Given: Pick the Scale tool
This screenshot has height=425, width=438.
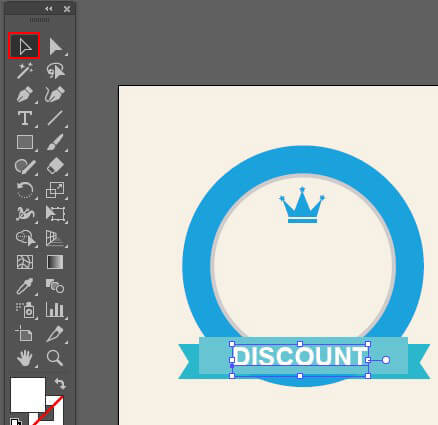Looking at the screenshot, I should [55, 190].
